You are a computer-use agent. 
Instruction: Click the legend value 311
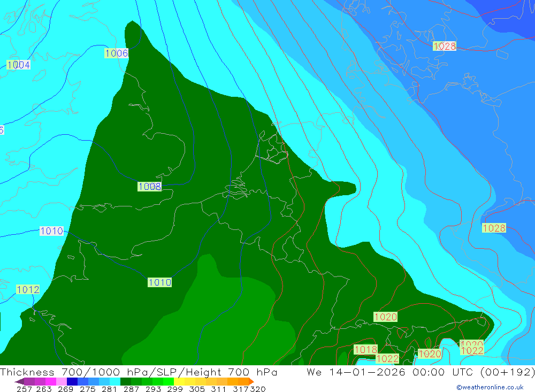(218, 389)
